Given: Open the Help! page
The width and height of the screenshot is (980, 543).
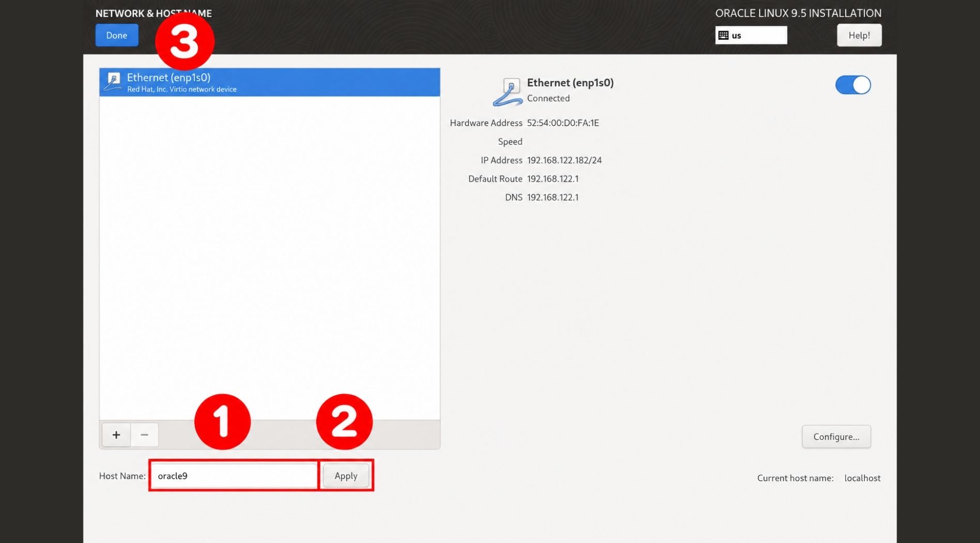Looking at the screenshot, I should tap(859, 35).
